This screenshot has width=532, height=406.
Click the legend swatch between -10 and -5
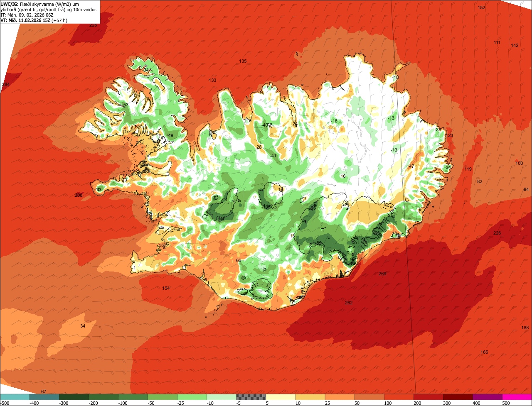pos(221,397)
